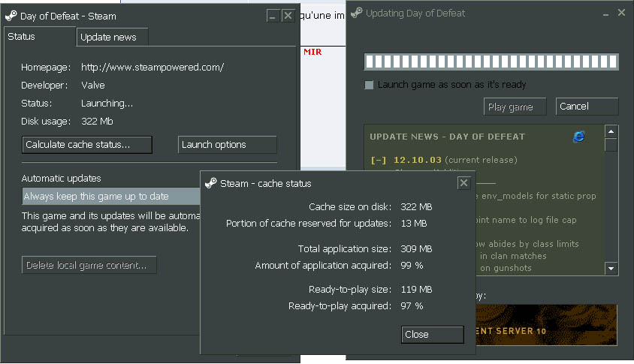Enable Launch game as soon as it's ready
Image resolution: width=634 pixels, height=364 pixels.
369,85
